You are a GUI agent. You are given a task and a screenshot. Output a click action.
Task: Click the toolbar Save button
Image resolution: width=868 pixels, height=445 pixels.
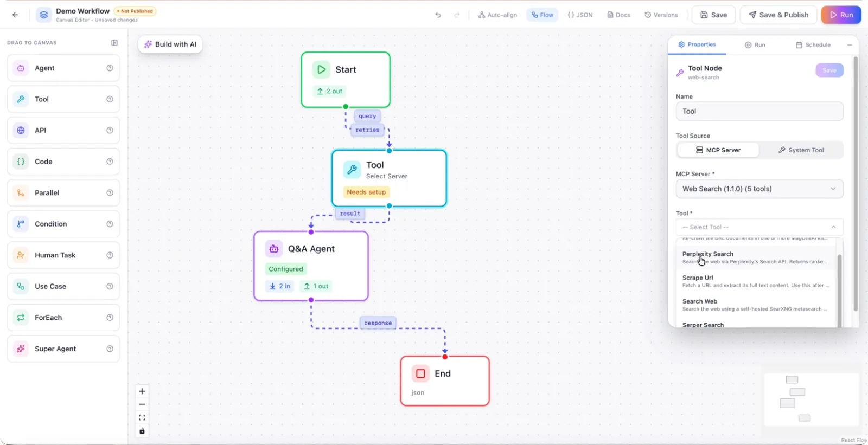pos(713,15)
